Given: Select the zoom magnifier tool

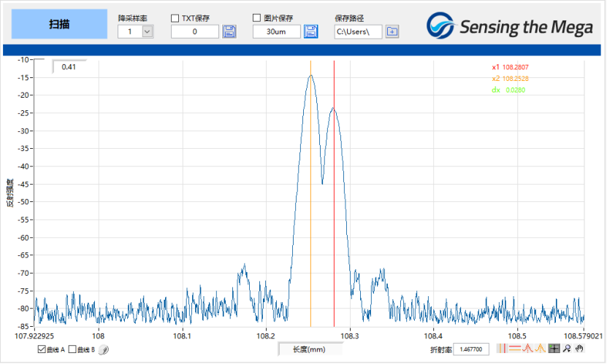Looking at the screenshot, I should coord(566,349).
